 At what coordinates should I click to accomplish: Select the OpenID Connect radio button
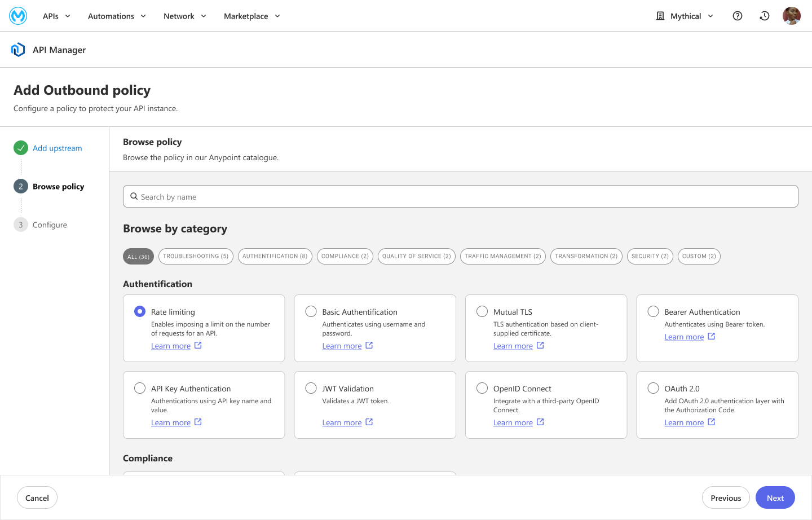tap(482, 388)
